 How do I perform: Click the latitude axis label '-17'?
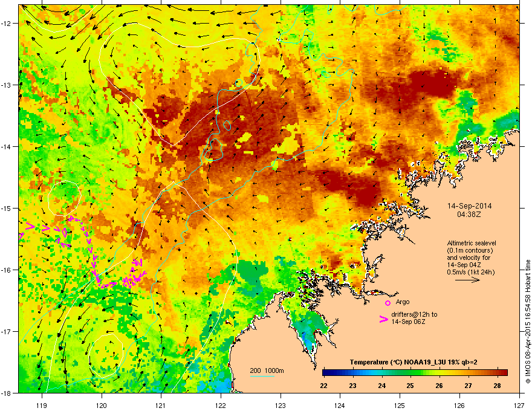[6, 331]
